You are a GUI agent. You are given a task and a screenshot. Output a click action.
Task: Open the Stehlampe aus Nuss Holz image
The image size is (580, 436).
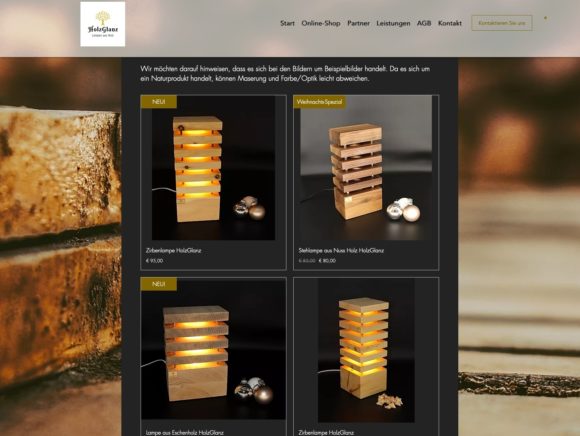(366, 168)
